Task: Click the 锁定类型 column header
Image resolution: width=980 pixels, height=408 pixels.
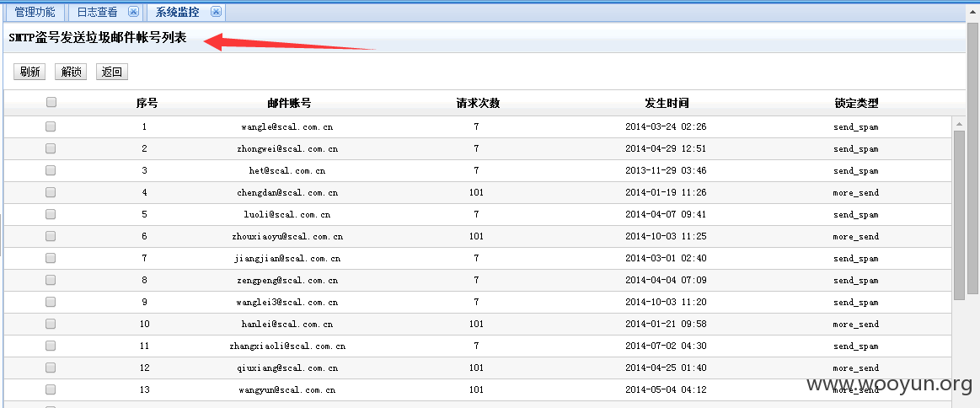Action: pos(856,103)
